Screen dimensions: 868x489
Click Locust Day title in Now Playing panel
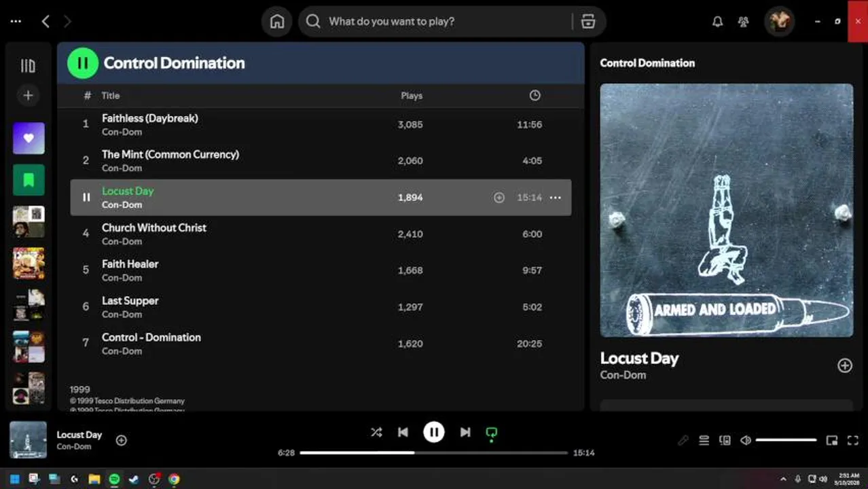639,359
